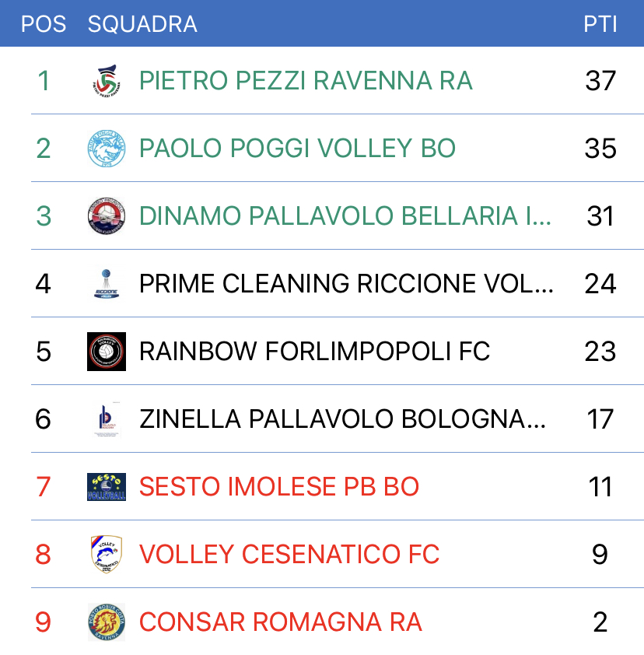Screen dimensions: 644x655
Task: Open PIETRO PEZZI RAVENNA RA team
Action: point(306,81)
